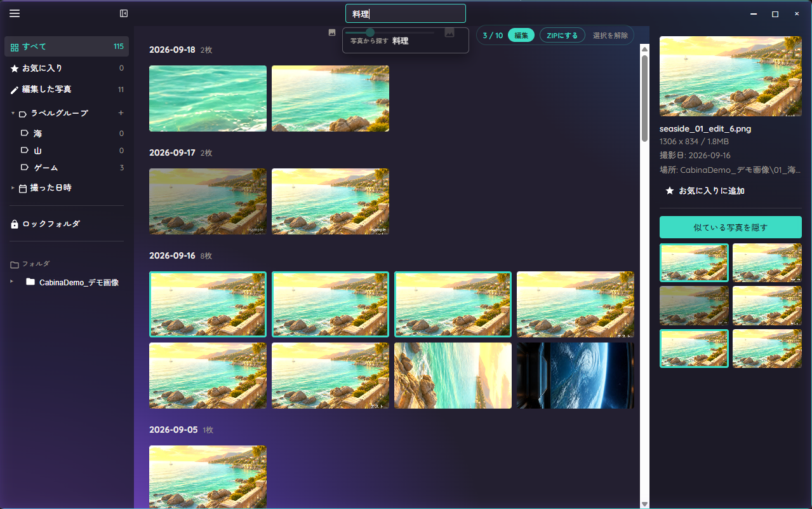Click the pencil icon for 編集した写真
Viewport: 812px width, 509px height.
15,90
